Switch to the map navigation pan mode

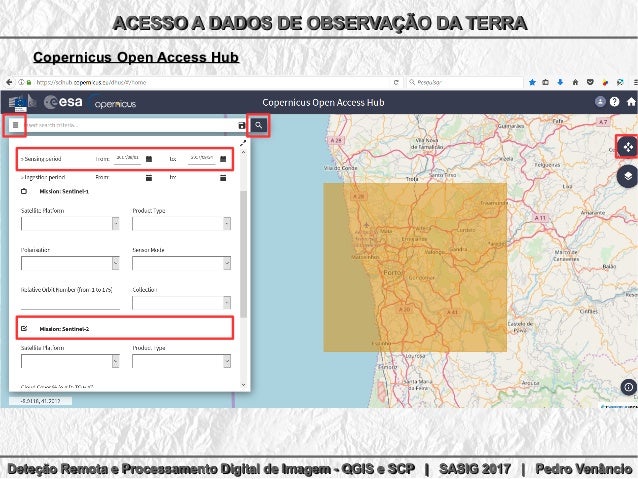pos(628,147)
